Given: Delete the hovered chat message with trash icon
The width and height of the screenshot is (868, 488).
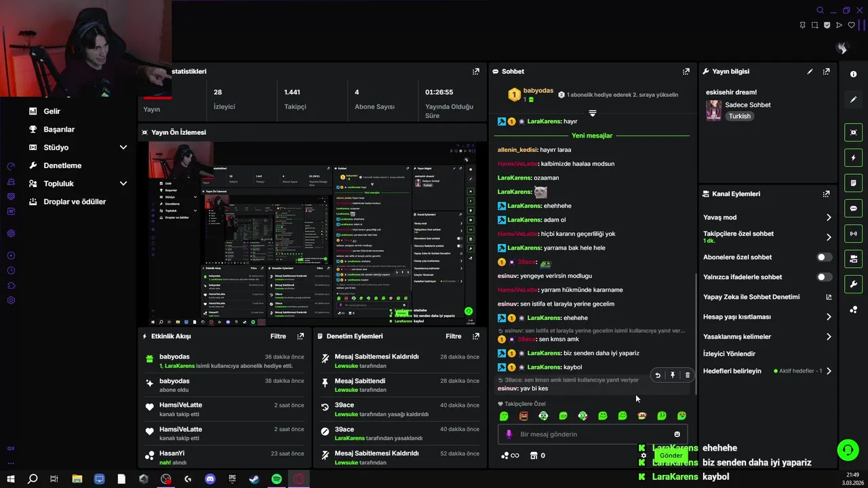Looking at the screenshot, I should (687, 375).
